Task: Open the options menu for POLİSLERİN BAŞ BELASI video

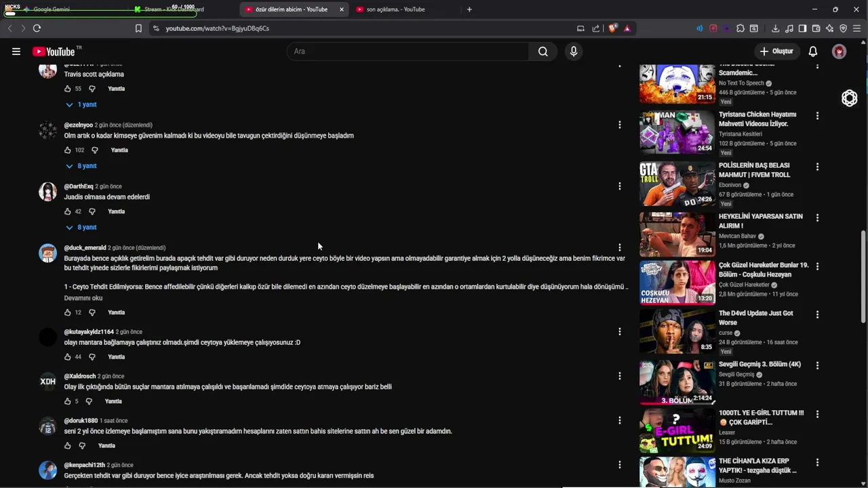Action: 817,167
